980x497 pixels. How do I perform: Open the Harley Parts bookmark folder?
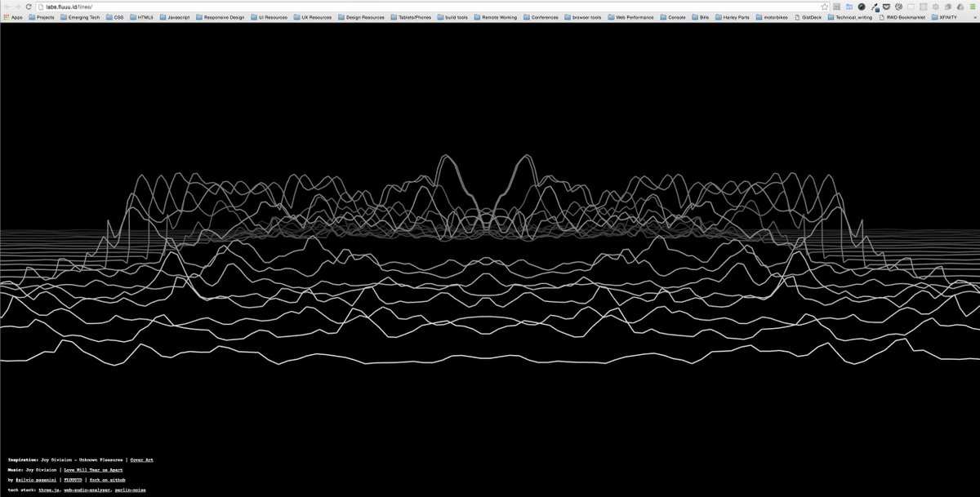tap(731, 17)
